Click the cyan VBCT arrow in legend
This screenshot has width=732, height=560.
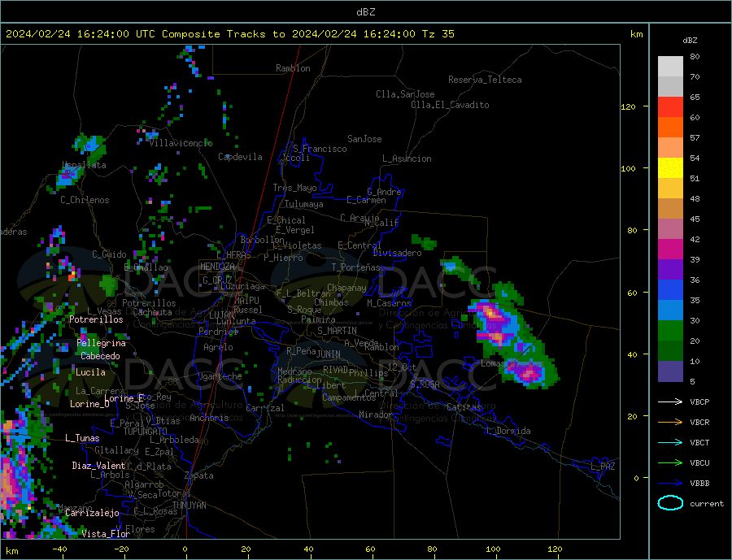coord(670,442)
